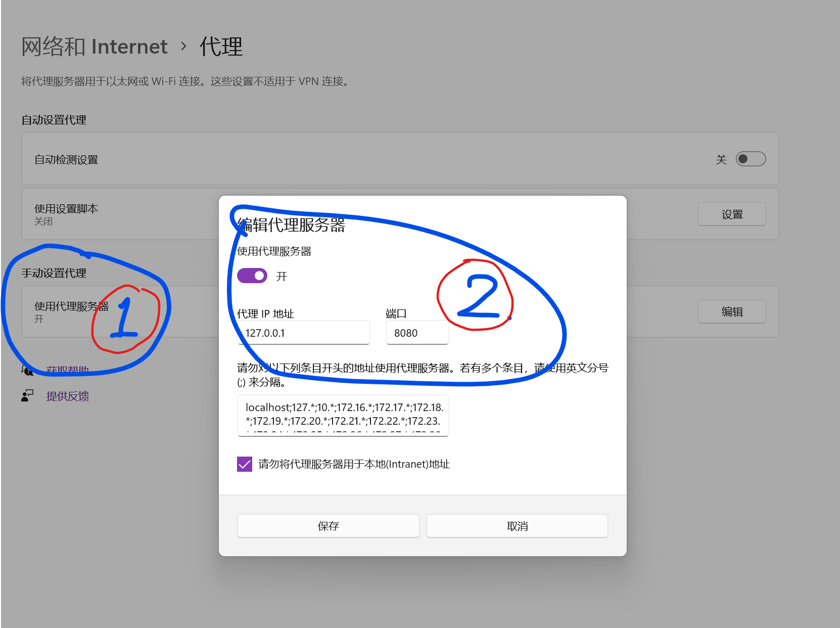Save the proxy settings with 保存

[x=329, y=526]
